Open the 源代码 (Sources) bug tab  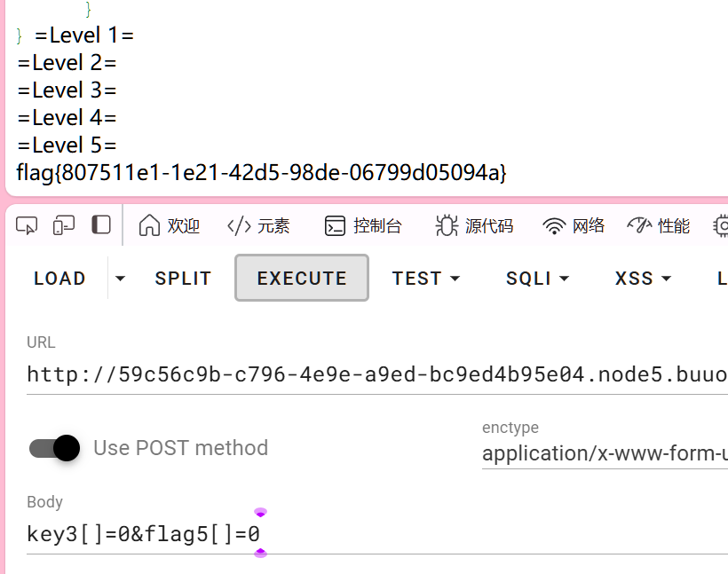click(474, 226)
